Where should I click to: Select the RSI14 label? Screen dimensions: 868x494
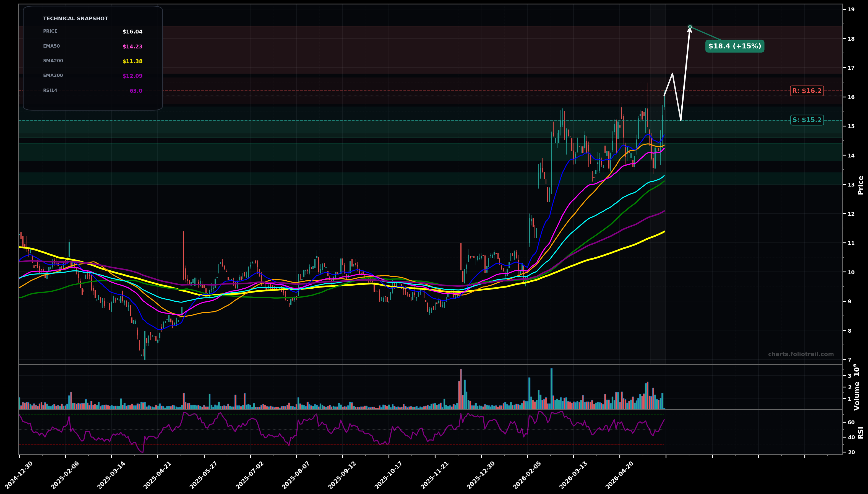50,90
